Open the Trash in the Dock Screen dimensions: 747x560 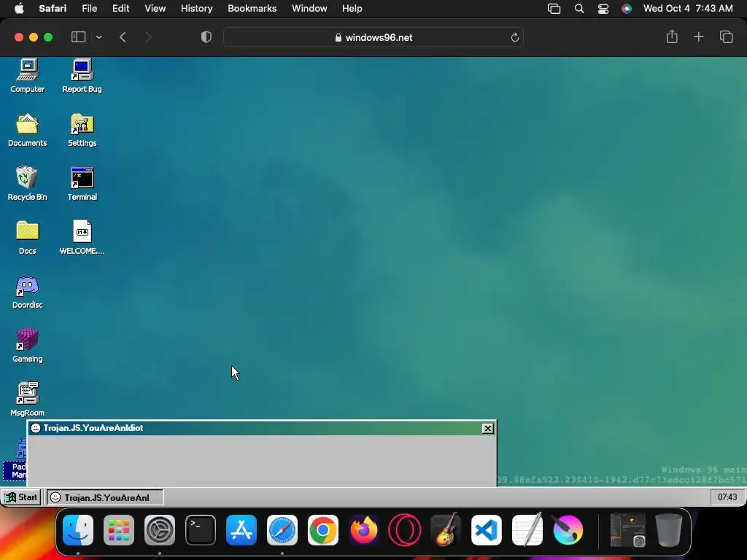[x=669, y=529]
